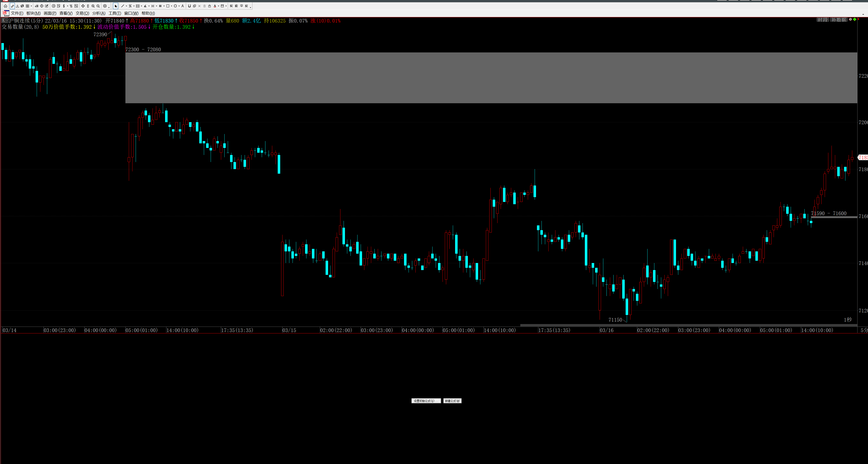The width and height of the screenshot is (868, 464).
Task: Expand the rectangle tool dropdown arrow
Action: pos(171,6)
